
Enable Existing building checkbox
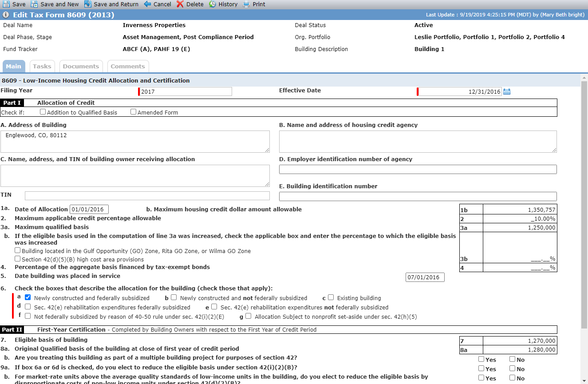pos(331,297)
